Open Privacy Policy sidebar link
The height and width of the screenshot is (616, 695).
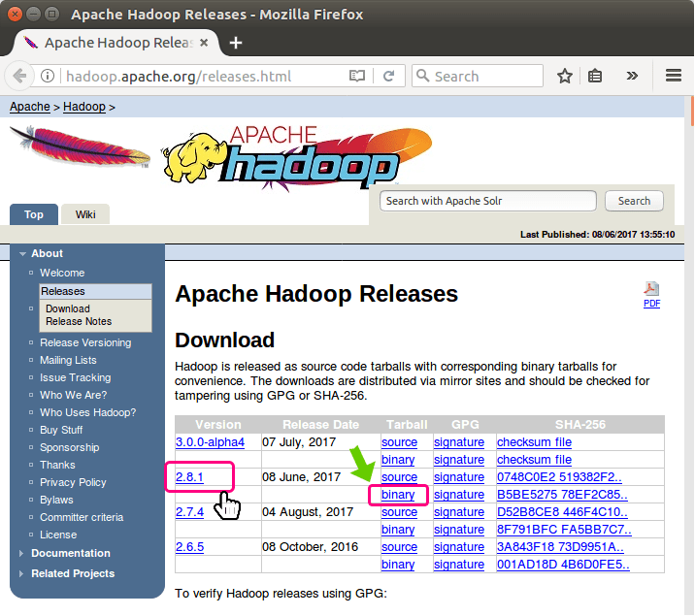(x=73, y=482)
